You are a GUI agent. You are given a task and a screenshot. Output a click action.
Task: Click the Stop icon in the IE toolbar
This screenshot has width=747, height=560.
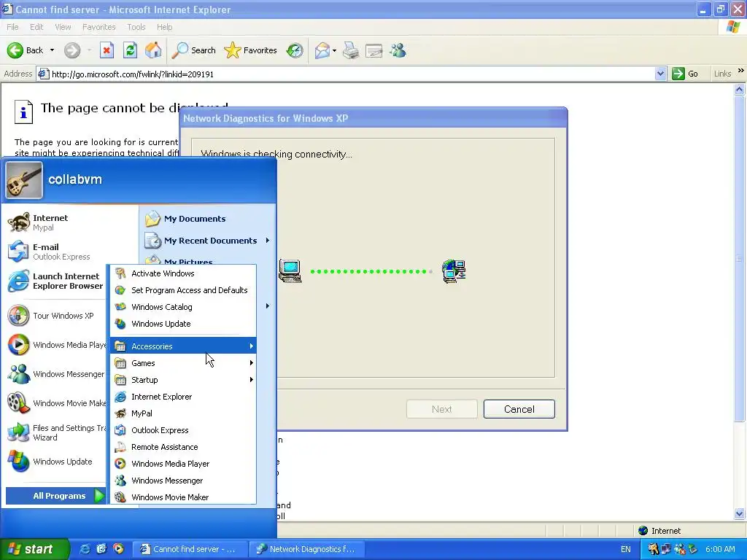107,50
